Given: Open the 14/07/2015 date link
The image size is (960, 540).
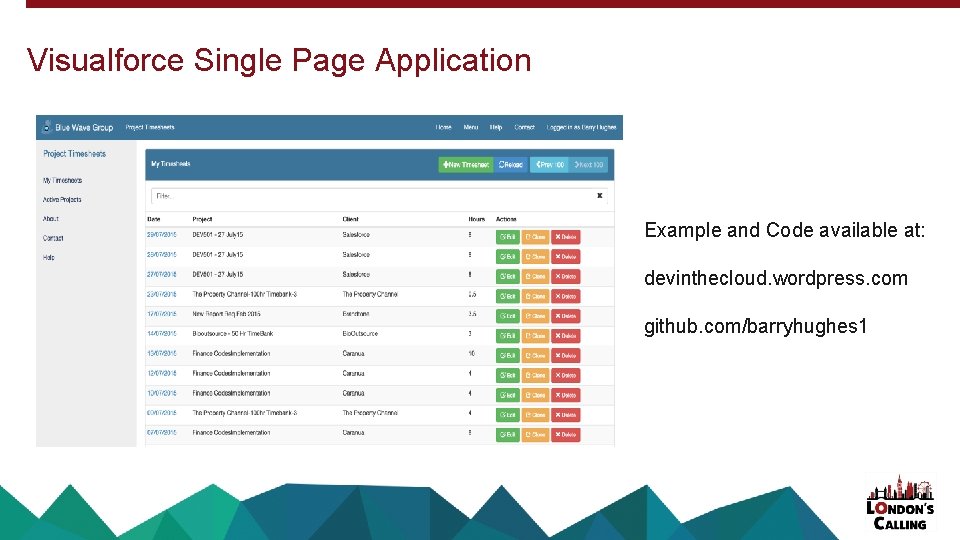Looking at the screenshot, I should tap(162, 334).
